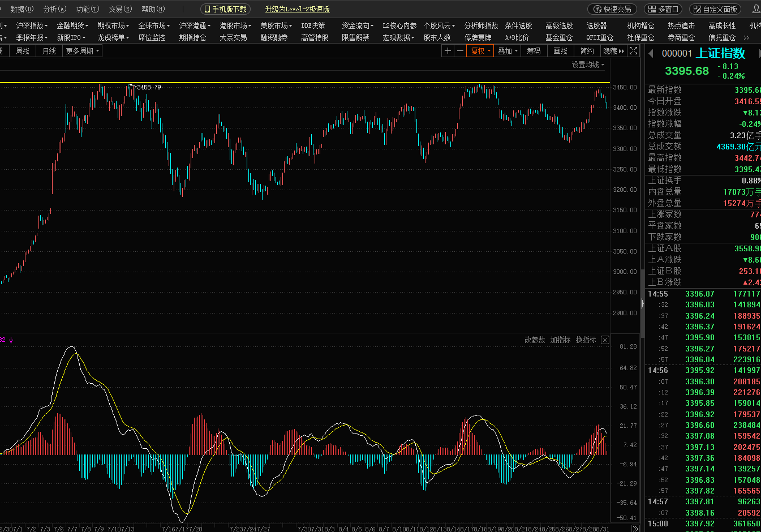The image size is (761, 532).
Task: Close the MACD indicator pane with the X icon
Action: click(x=605, y=340)
